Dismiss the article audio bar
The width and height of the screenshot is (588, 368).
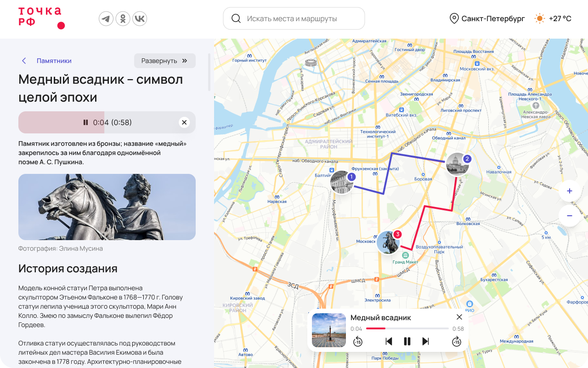pyautogui.click(x=184, y=122)
